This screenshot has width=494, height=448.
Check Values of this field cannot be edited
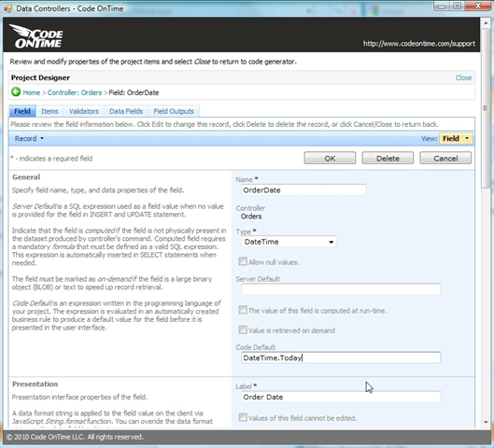tap(243, 417)
